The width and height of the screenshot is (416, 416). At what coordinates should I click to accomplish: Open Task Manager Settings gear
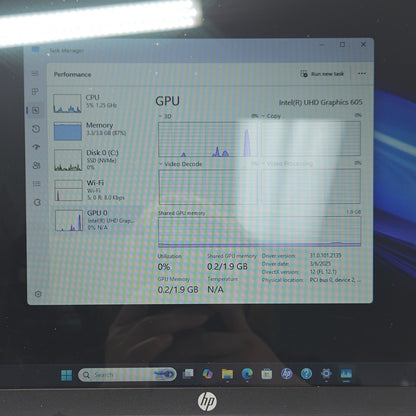[x=38, y=294]
